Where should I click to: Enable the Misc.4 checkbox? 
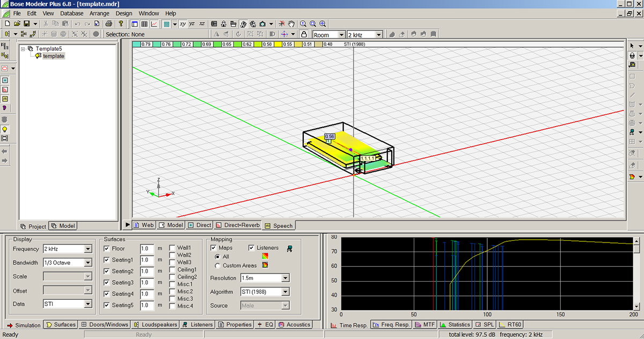pos(172,306)
